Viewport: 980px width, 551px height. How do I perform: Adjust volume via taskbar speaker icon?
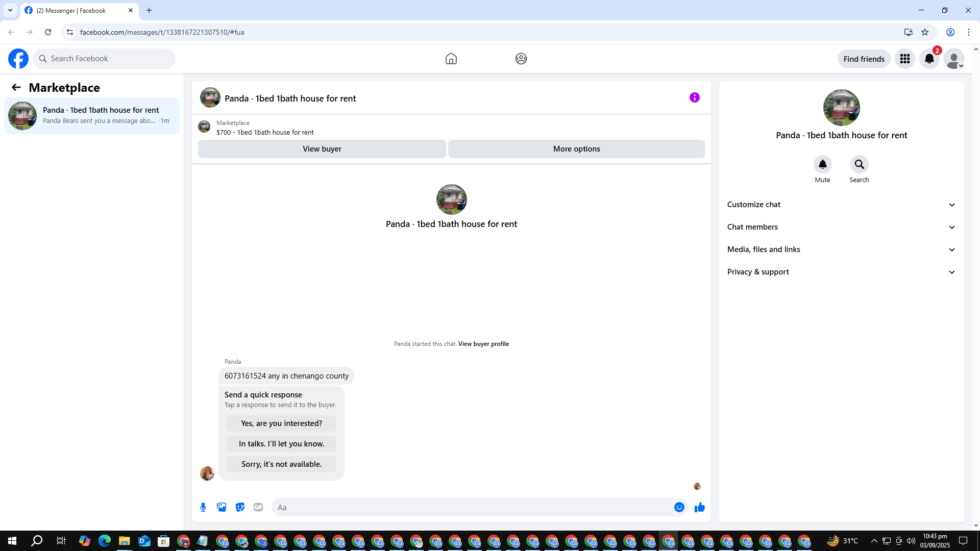pyautogui.click(x=911, y=541)
